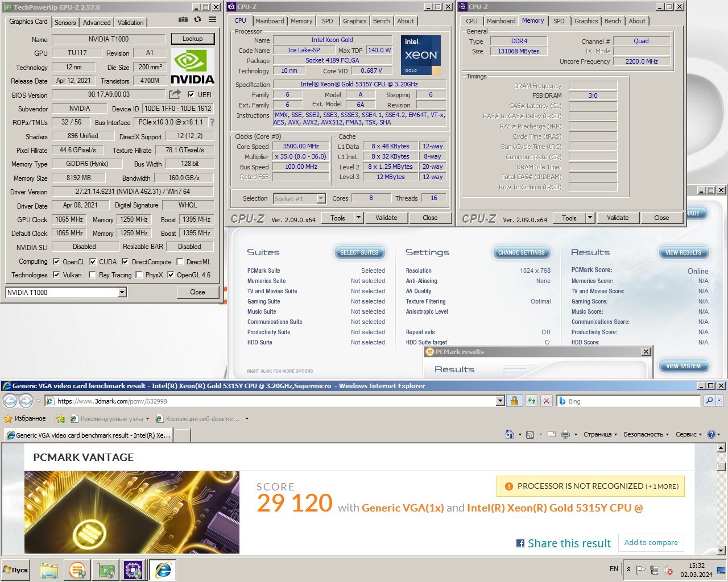728x582 pixels.
Task: Toggle the UEFI checkbox in GPU-Z
Action: [x=191, y=94]
